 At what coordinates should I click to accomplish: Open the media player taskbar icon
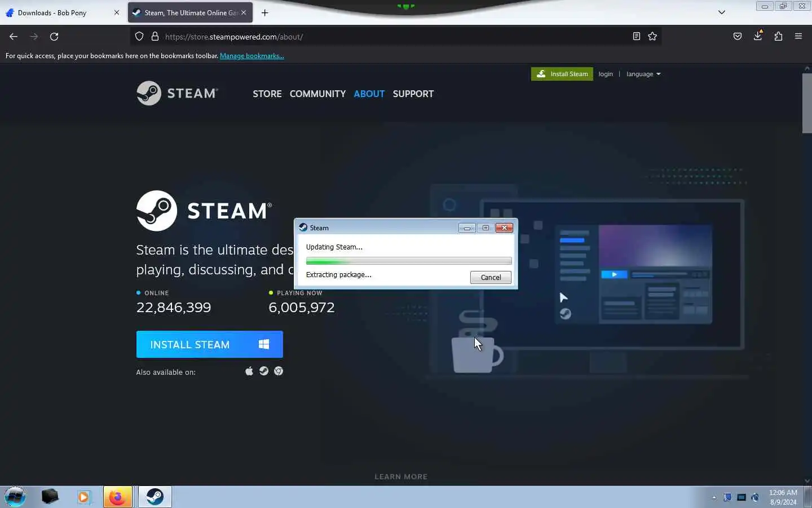point(84,497)
